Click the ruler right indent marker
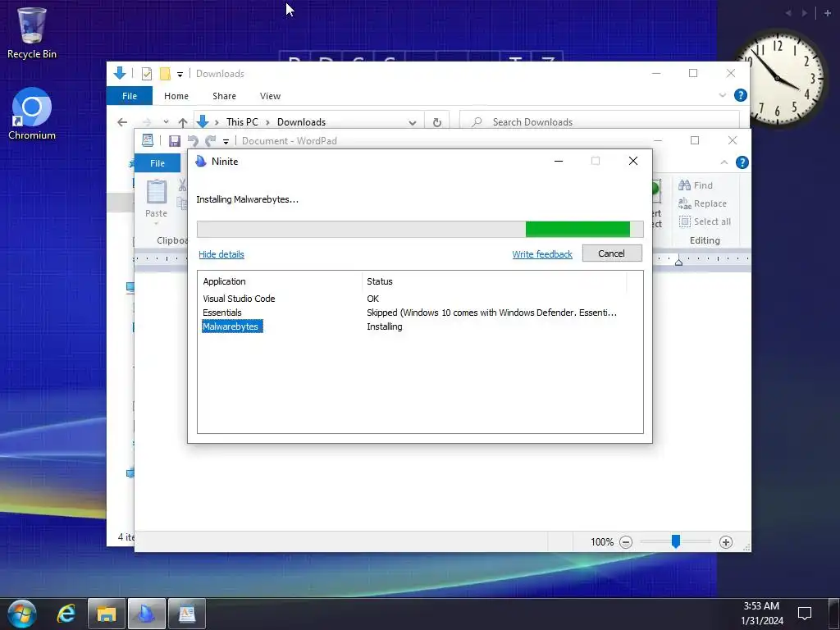 click(678, 262)
